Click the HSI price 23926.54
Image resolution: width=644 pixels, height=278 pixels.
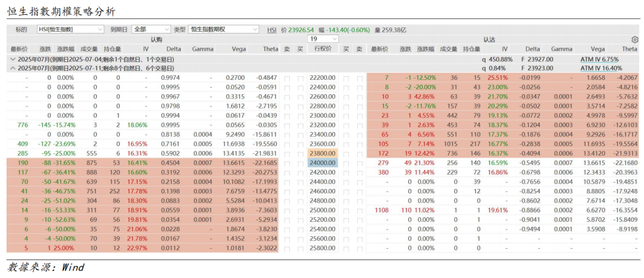click(301, 30)
